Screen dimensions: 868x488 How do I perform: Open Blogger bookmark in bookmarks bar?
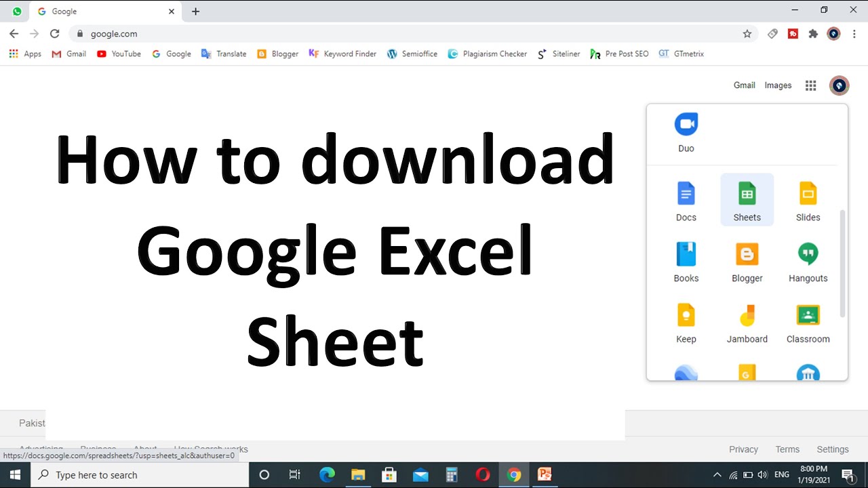click(278, 54)
